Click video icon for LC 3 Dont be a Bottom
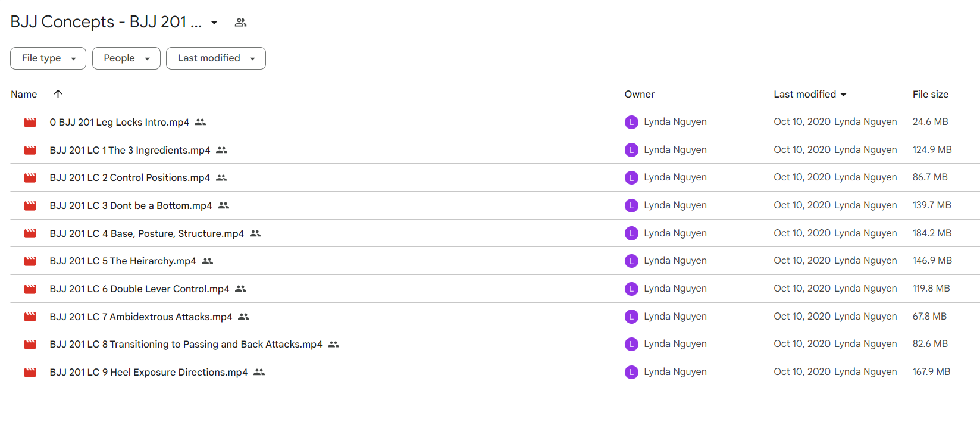 tap(30, 205)
